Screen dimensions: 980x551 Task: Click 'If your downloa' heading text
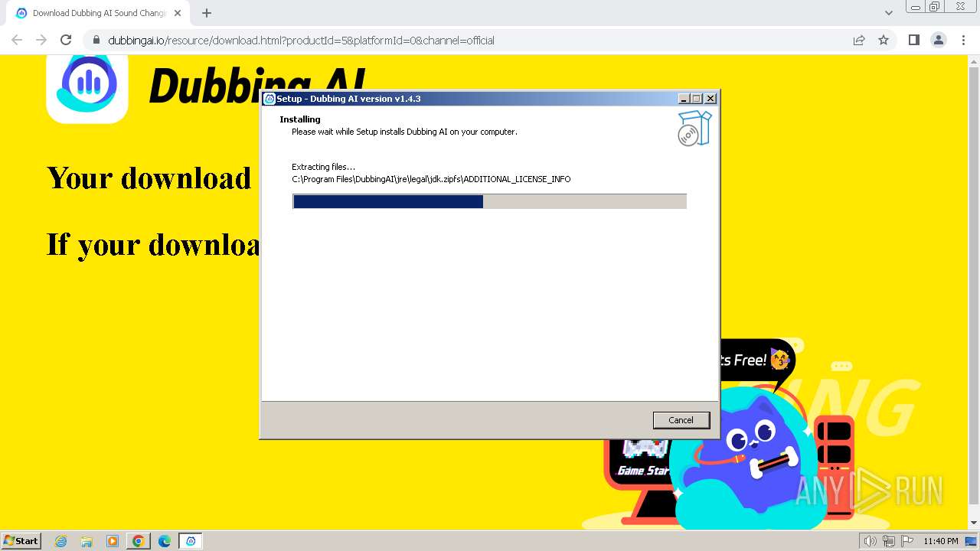153,245
